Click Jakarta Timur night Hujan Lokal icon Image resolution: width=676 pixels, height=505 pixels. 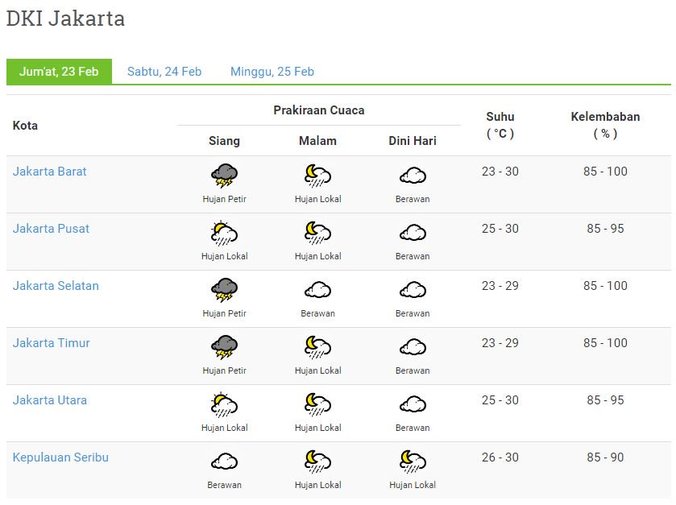(x=318, y=348)
